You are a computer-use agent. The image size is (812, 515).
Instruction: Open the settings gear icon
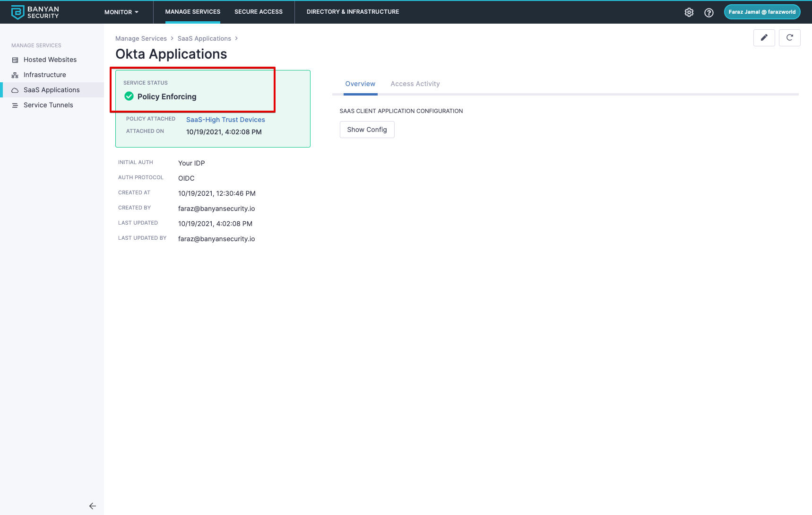689,12
